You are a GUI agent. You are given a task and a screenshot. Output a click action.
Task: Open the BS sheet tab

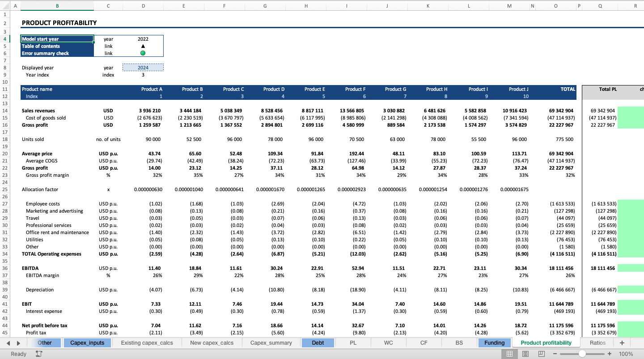(459, 343)
